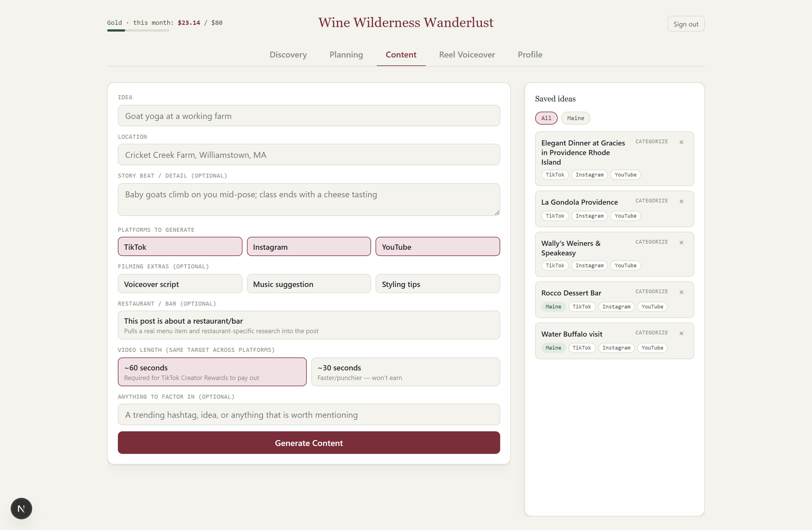Enable the Styling tips extra
The width and height of the screenshot is (812, 530).
438,284
